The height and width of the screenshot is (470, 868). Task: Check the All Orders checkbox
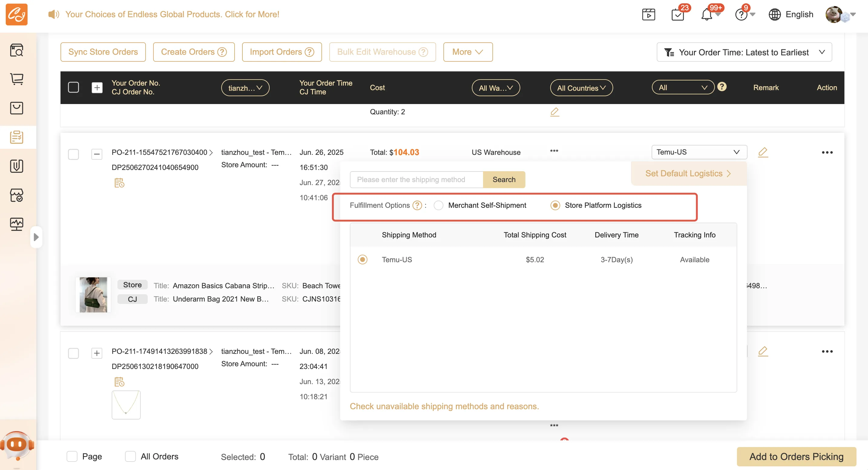[x=130, y=456]
